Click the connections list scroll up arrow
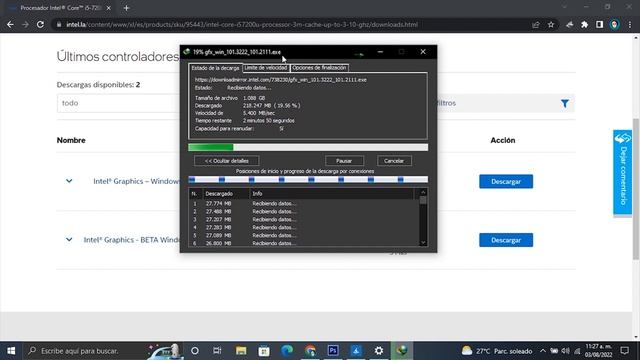The height and width of the screenshot is (360, 640). pos(423,192)
